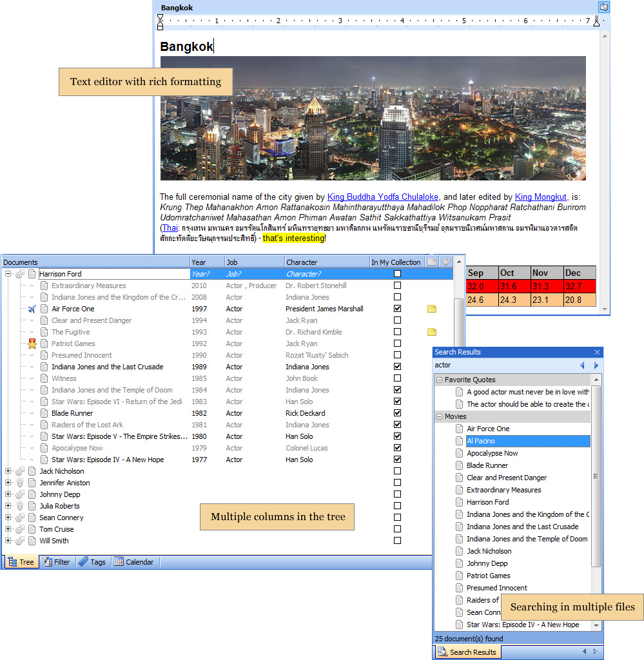Expand the Johnny Depp tree node
The image size is (644, 660).
click(x=8, y=494)
